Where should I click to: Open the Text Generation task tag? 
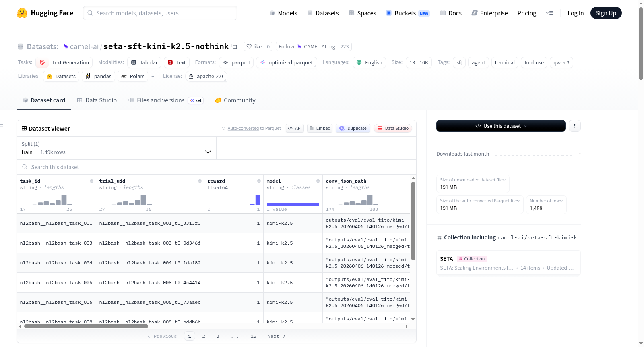point(64,62)
